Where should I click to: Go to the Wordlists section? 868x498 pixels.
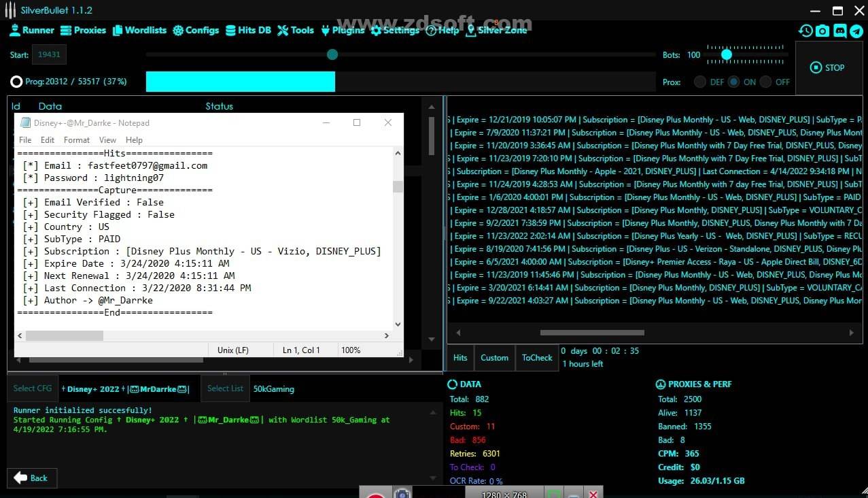coord(139,30)
